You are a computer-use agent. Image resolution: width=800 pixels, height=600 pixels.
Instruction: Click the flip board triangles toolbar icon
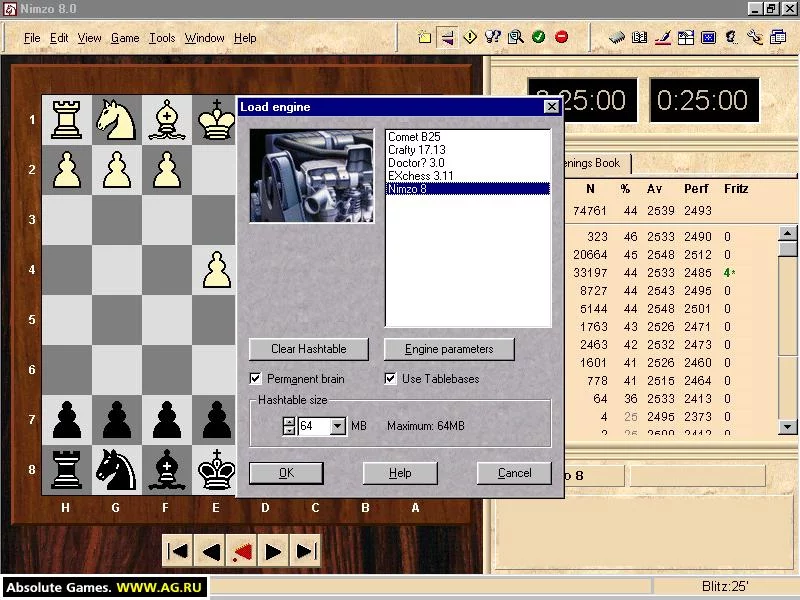[447, 37]
